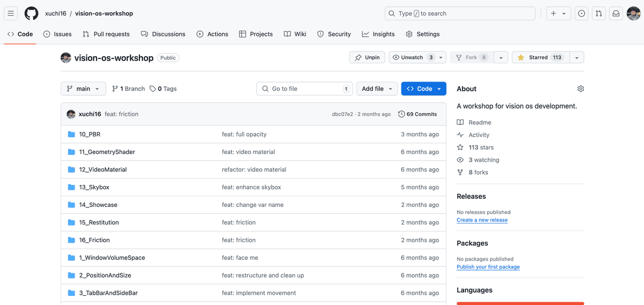Open commit message 'feat: enhance skybox'
The width and height of the screenshot is (644, 305).
click(251, 188)
